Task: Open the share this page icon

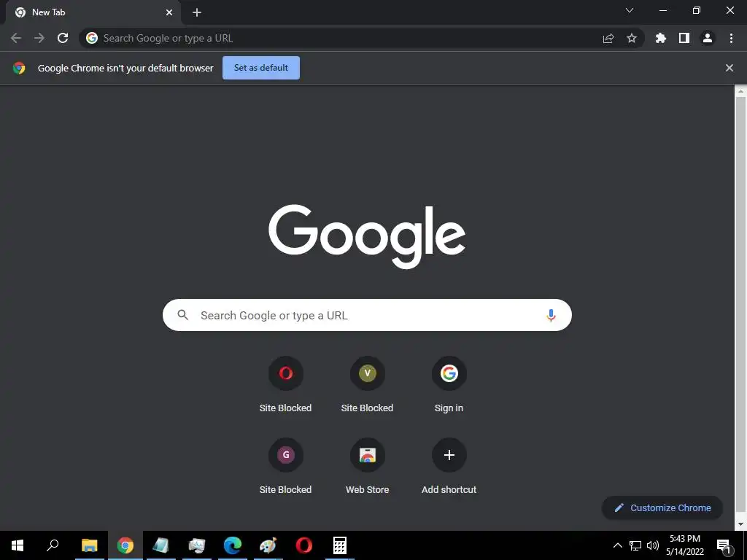Action: 608,38
